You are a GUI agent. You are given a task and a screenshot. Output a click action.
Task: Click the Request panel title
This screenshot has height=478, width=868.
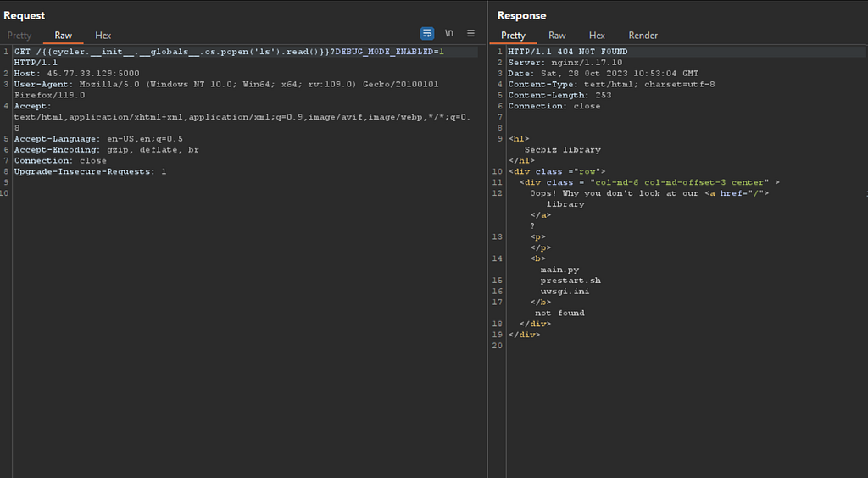coord(25,15)
